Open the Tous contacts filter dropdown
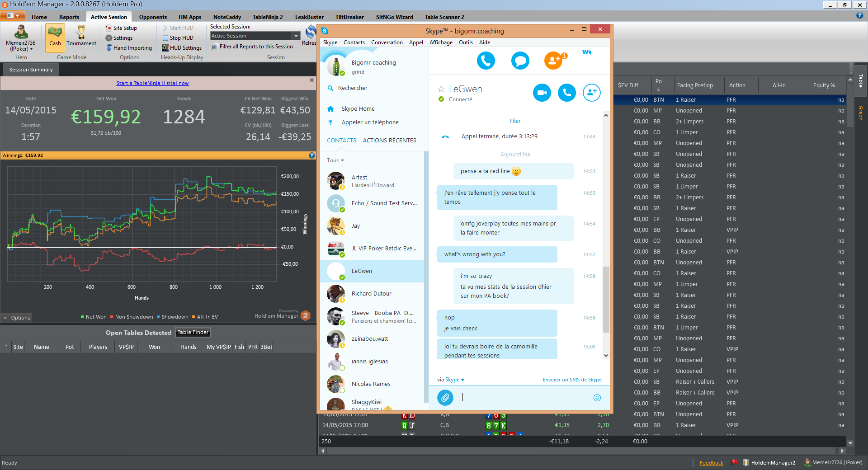868x470 pixels. [x=335, y=160]
